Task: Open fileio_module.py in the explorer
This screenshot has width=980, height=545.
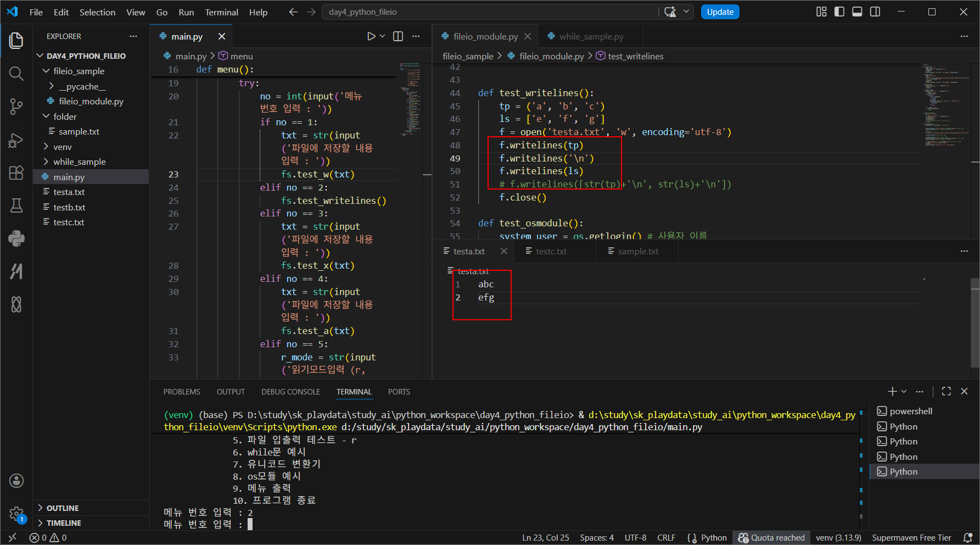Action: (x=91, y=101)
